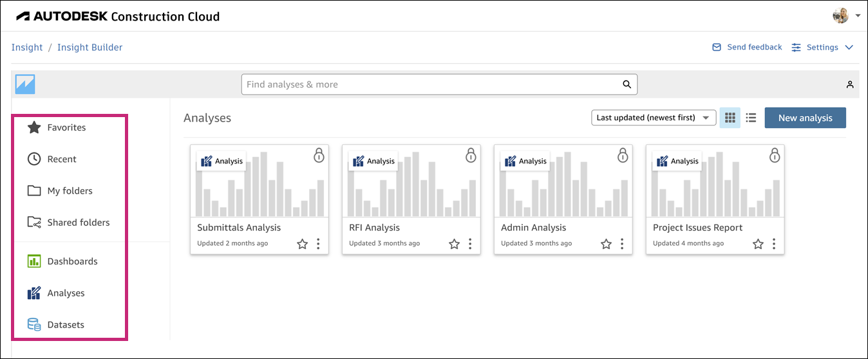The image size is (868, 359).
Task: Click the QuickSight logo icon
Action: point(25,84)
